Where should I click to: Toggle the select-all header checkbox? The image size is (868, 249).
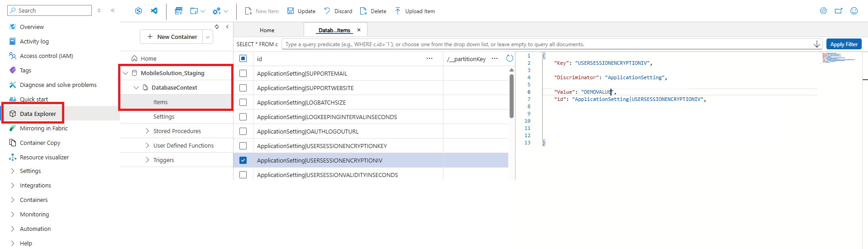click(243, 58)
